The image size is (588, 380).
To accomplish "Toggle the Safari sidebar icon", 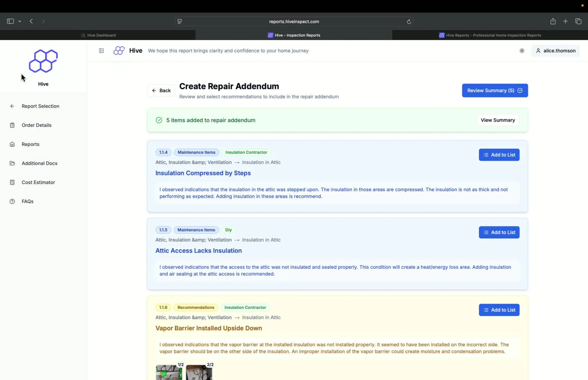I will pyautogui.click(x=10, y=21).
